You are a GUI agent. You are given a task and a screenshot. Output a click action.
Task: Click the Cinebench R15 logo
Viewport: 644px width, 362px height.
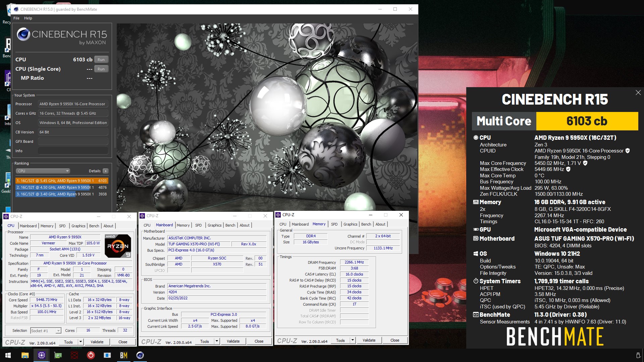pos(62,36)
